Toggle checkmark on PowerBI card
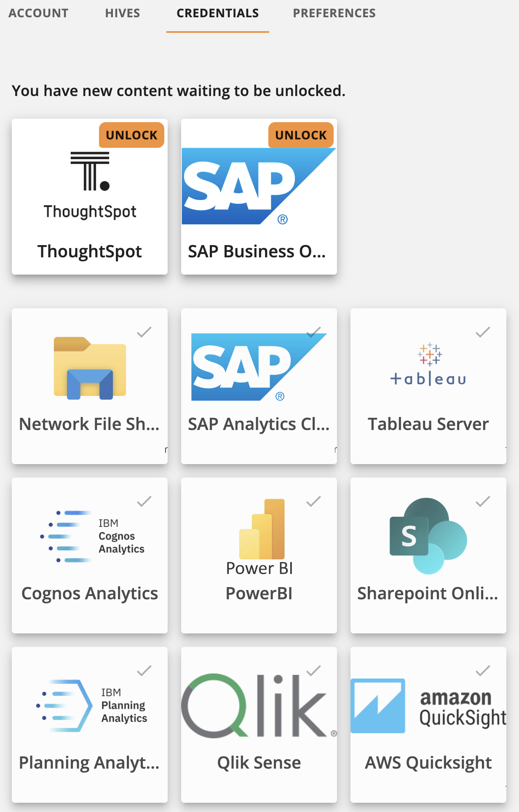Screen dimensions: 519x812 (x=313, y=501)
